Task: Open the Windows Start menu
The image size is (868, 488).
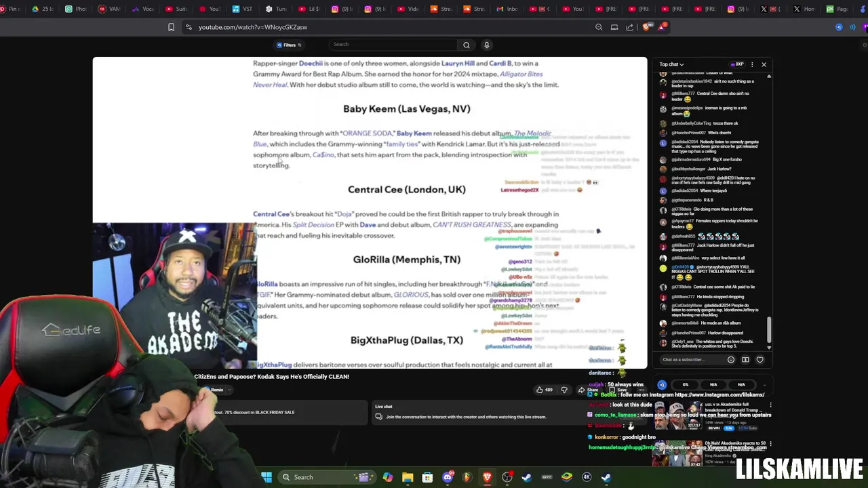Action: (x=267, y=477)
